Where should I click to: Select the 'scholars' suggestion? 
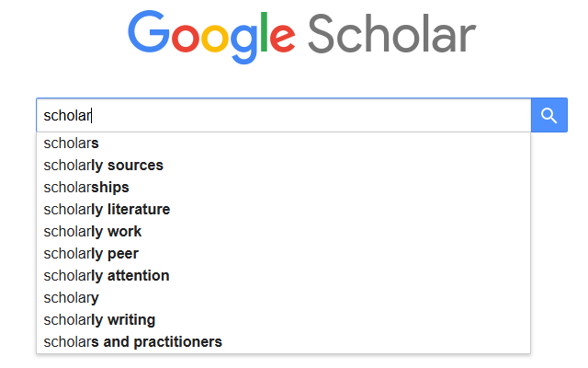(x=72, y=144)
